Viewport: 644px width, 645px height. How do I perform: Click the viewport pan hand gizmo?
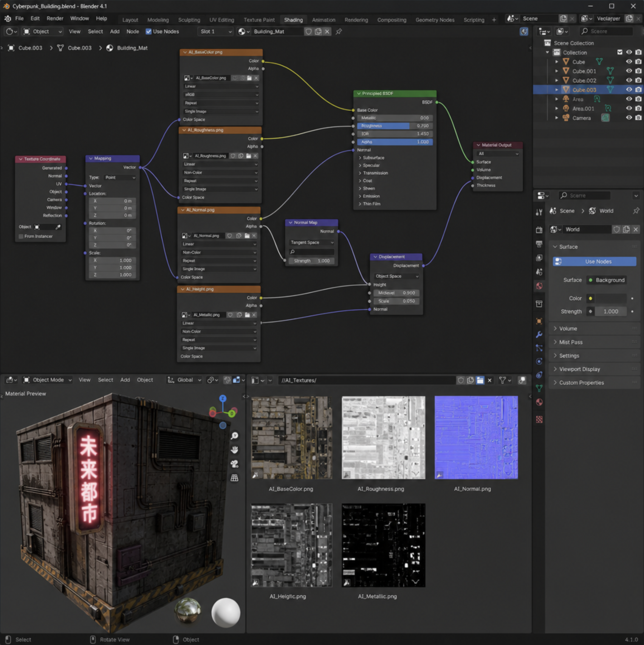pos(235,450)
